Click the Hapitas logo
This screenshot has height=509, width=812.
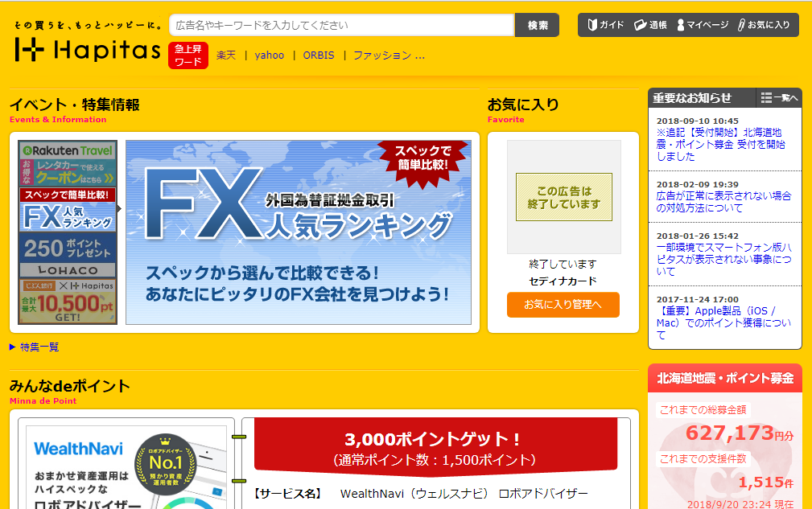tap(88, 50)
